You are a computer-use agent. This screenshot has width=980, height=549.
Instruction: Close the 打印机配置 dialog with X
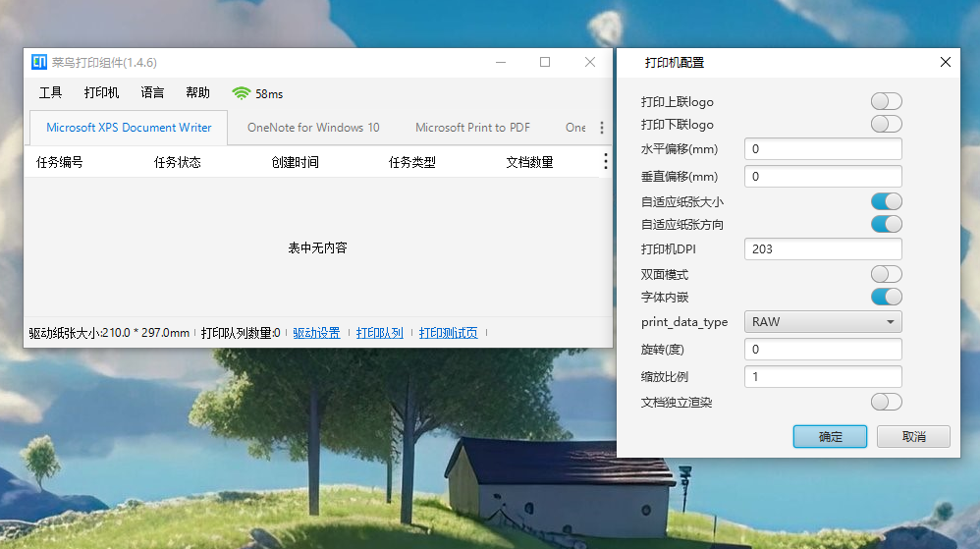(945, 62)
